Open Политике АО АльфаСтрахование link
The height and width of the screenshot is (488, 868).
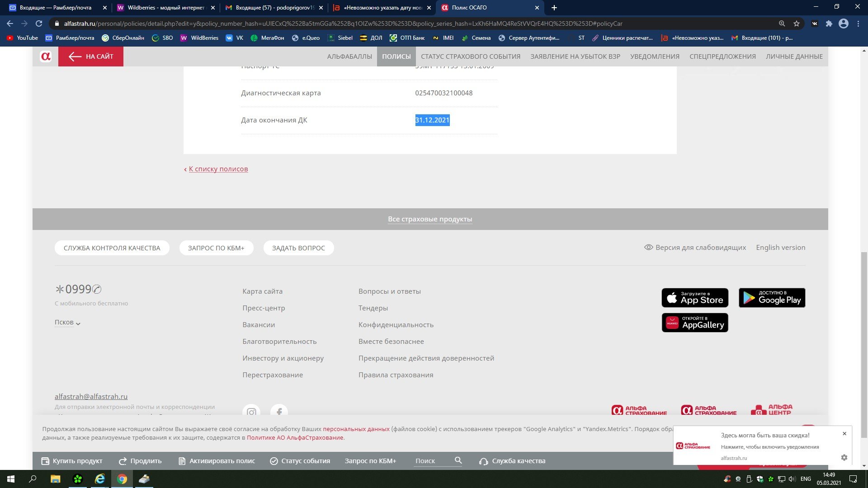click(295, 438)
